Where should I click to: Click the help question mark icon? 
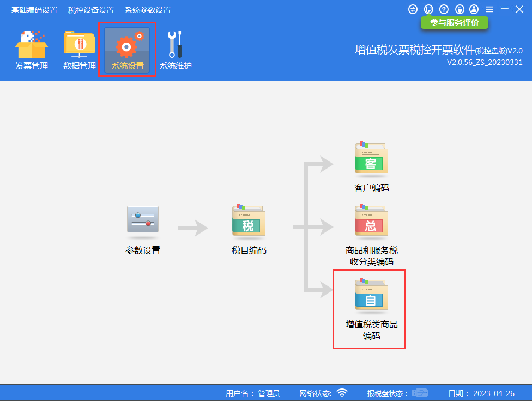pos(444,9)
